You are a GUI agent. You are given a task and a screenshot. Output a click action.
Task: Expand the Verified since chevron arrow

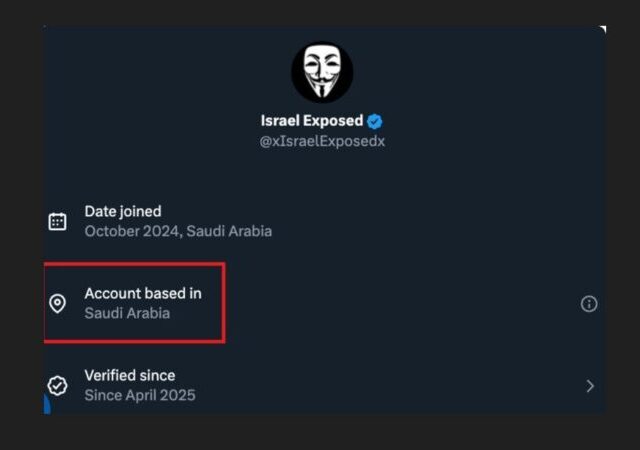[590, 386]
